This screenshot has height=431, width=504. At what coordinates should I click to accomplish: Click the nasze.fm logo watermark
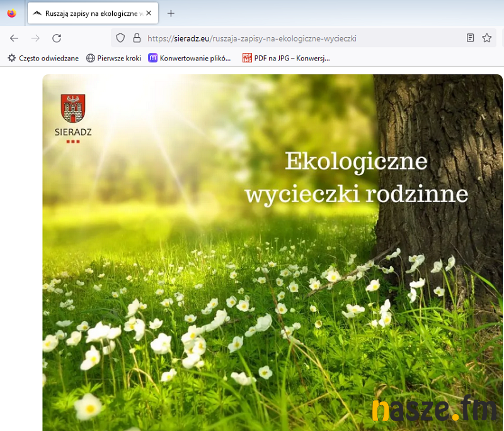pyautogui.click(x=433, y=410)
